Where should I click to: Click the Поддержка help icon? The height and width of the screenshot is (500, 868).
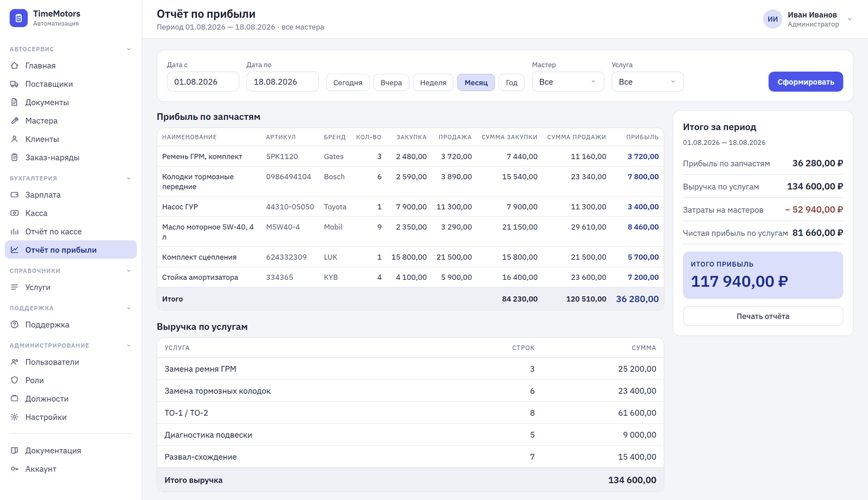tap(15, 325)
